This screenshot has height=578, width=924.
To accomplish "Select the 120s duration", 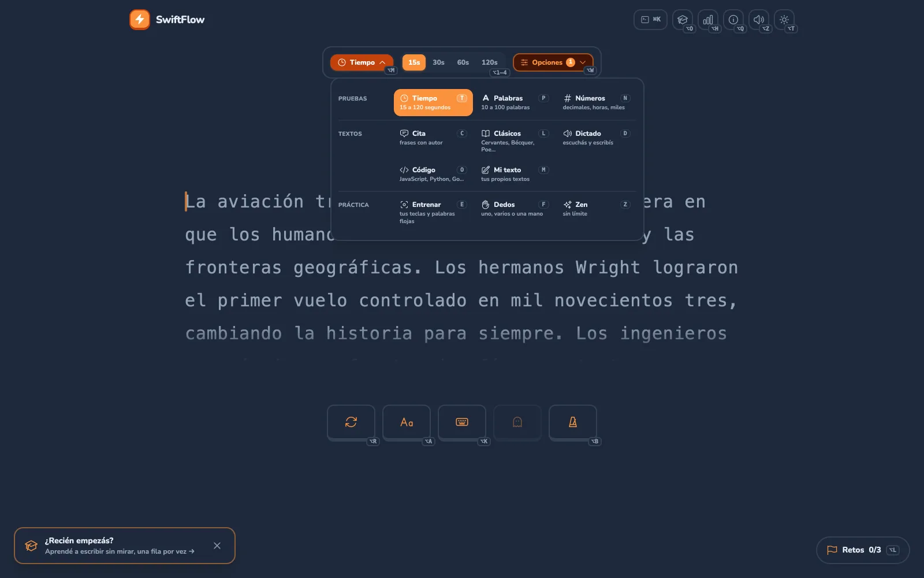I will click(490, 62).
